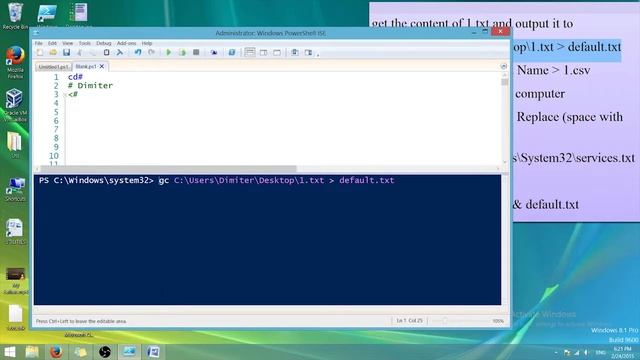Click line 2 text '# Dimiter'
This screenshot has width=640, height=360.
(x=90, y=85)
